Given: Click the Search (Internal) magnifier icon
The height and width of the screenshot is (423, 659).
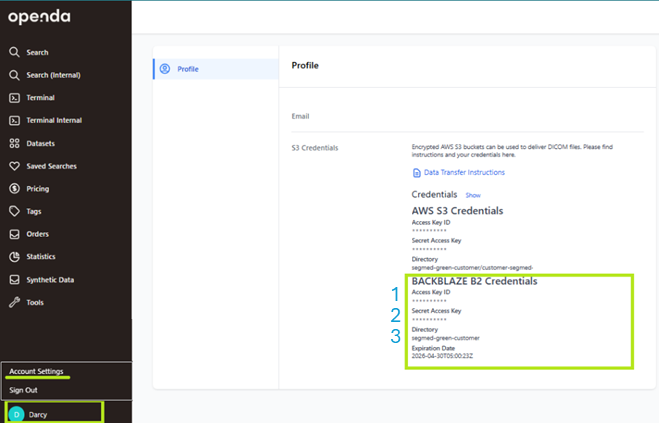Looking at the screenshot, I should 14,75.
